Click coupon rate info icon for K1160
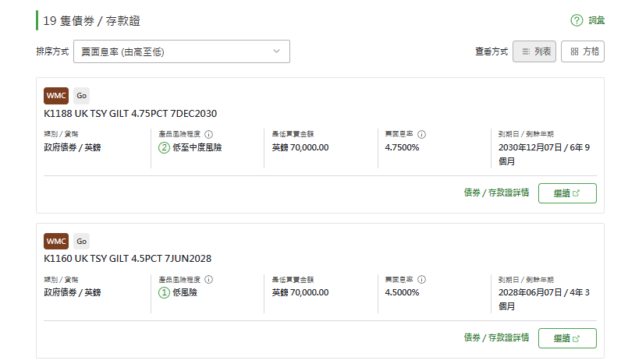Screen dimensions: 621x364 point(421,279)
